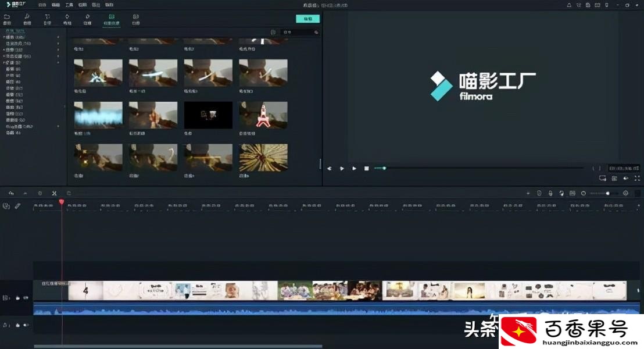Open the 文件 (File) menu

pos(42,5)
